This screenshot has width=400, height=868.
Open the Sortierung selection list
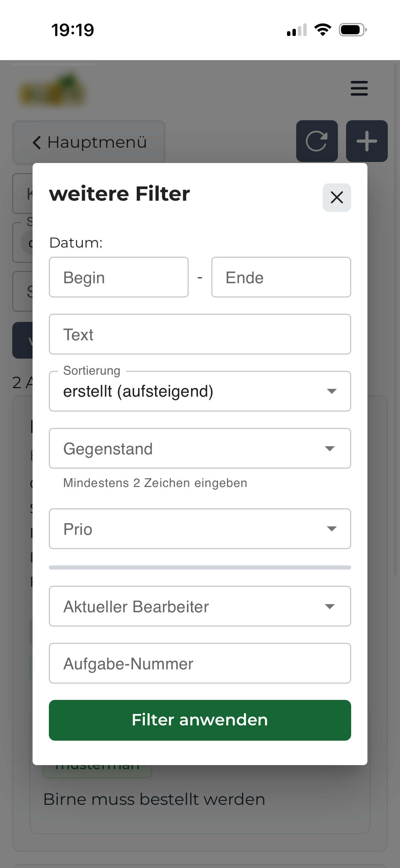pyautogui.click(x=200, y=391)
